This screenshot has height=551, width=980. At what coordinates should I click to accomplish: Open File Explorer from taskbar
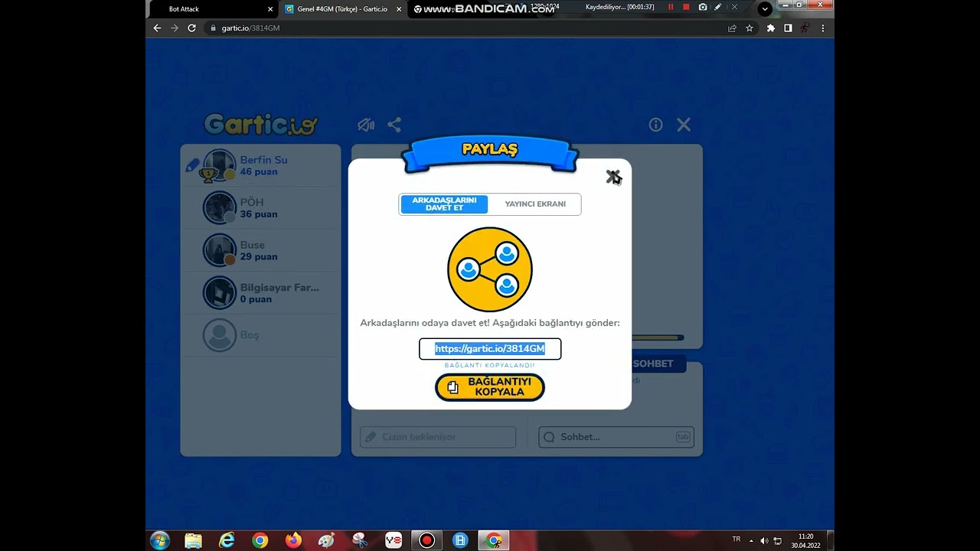[x=194, y=540]
